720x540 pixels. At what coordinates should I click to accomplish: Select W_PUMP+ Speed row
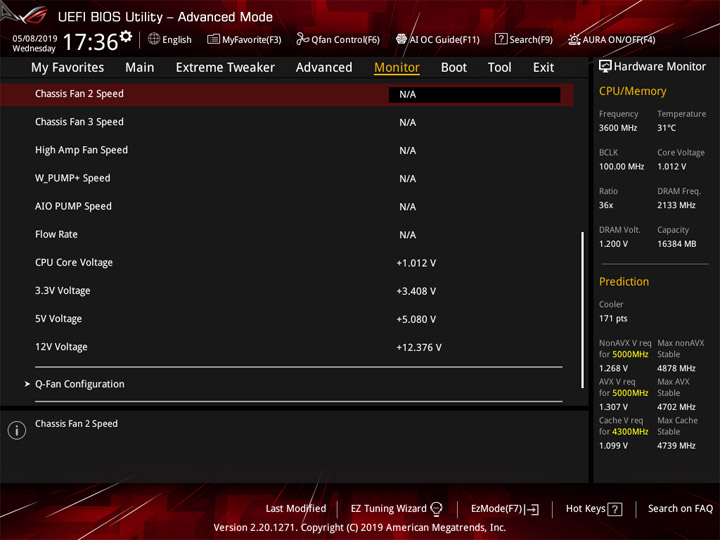(287, 178)
